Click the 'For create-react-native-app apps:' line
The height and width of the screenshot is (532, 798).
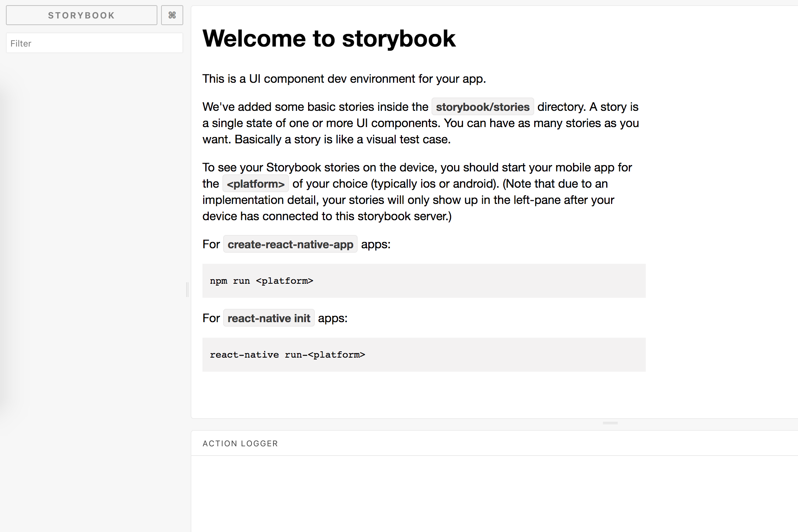point(296,244)
